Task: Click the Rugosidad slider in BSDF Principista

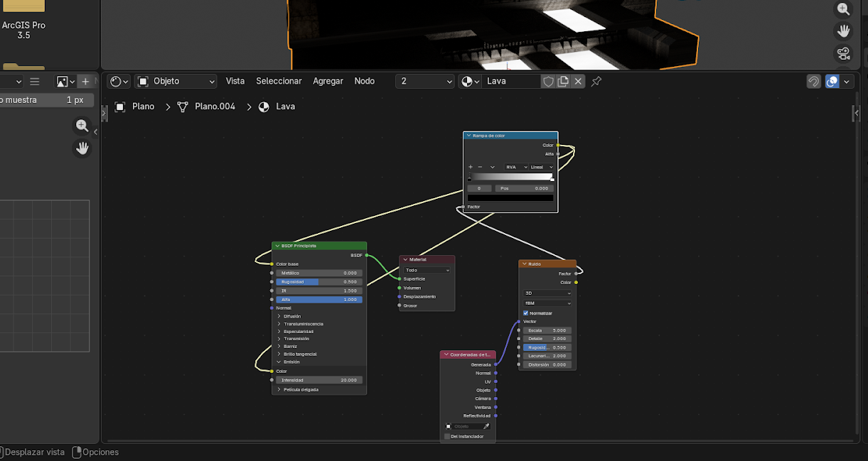Action: pos(319,282)
